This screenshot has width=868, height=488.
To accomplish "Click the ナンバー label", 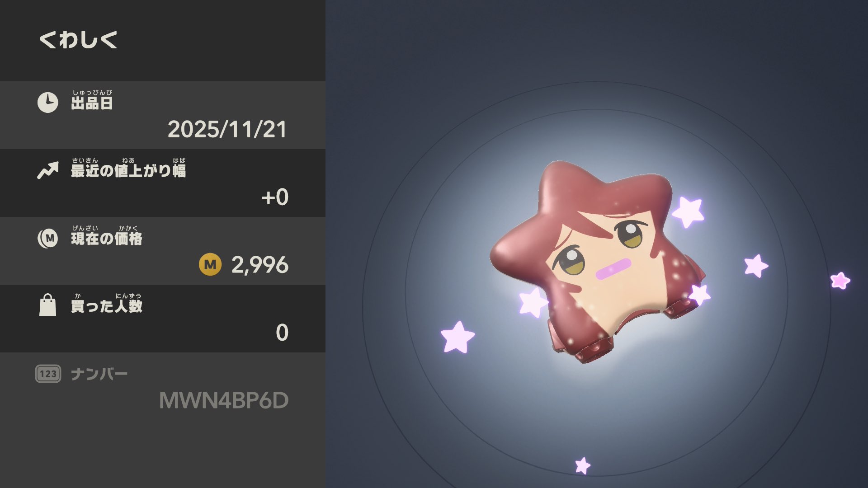I will [x=99, y=374].
